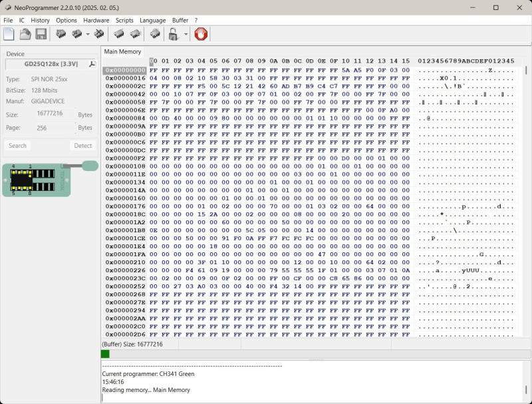Screen dimensions: 532x404
Task: Click the Read ID chip icon
Action: [155, 34]
